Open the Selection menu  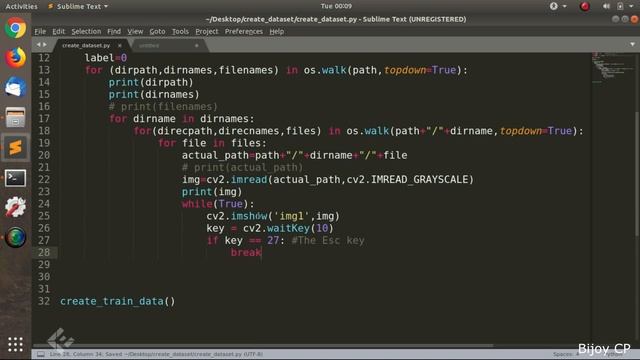click(86, 31)
